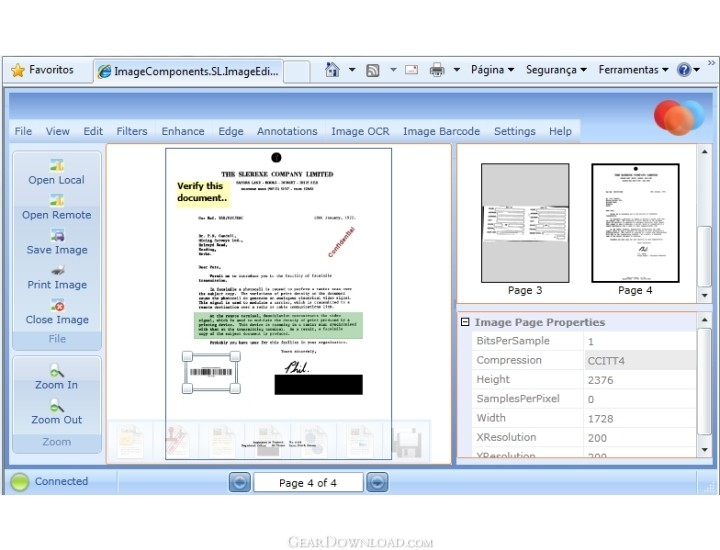Open the Home button dropdown arrow

(352, 70)
